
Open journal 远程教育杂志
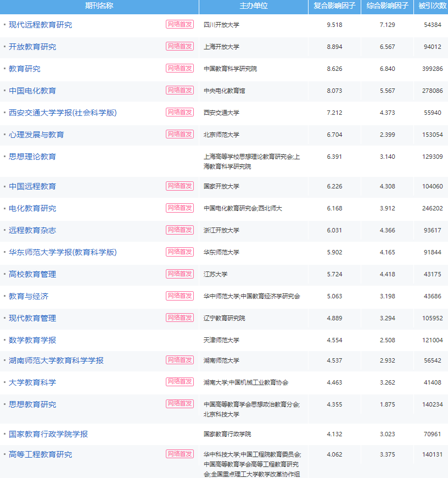(x=32, y=230)
